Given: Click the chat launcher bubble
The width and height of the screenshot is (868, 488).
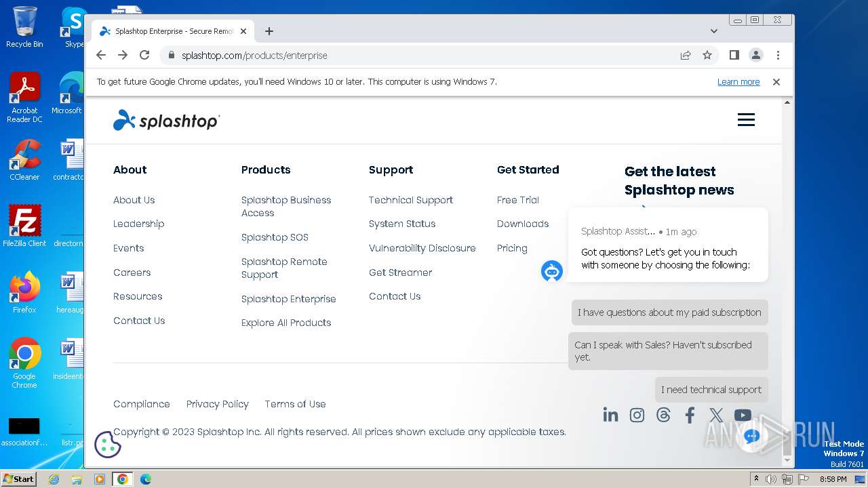Looking at the screenshot, I should pos(751,437).
